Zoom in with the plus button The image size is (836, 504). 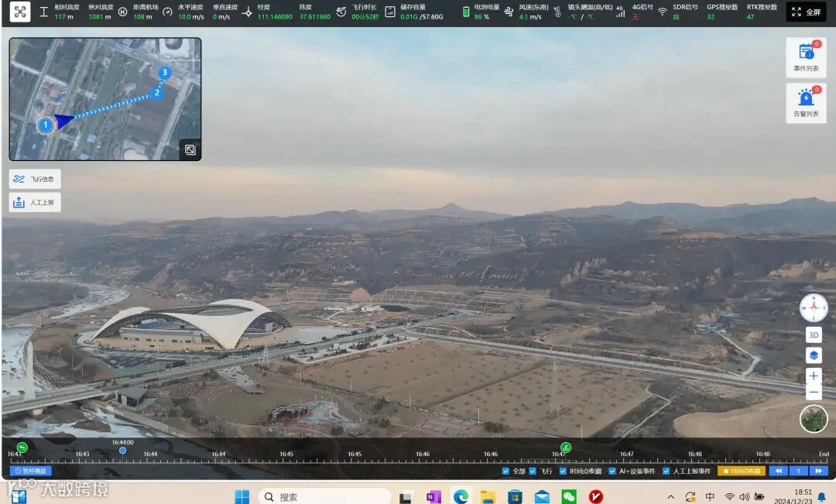814,376
